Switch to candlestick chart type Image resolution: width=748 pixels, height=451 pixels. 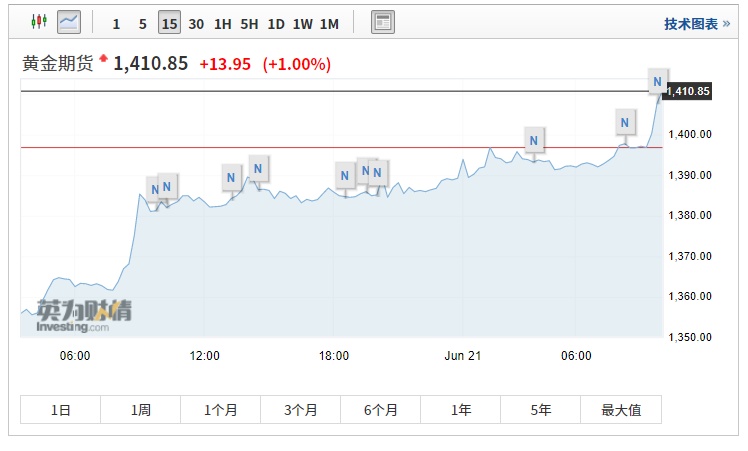pyautogui.click(x=39, y=22)
